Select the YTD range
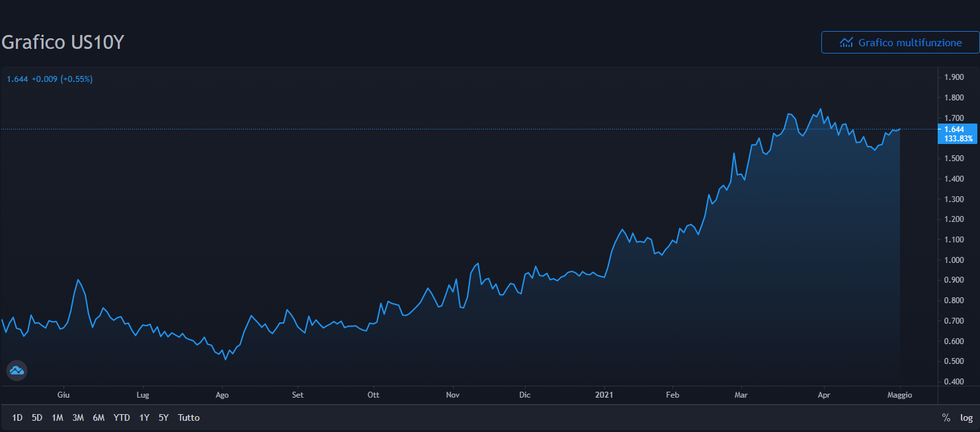 coord(122,417)
